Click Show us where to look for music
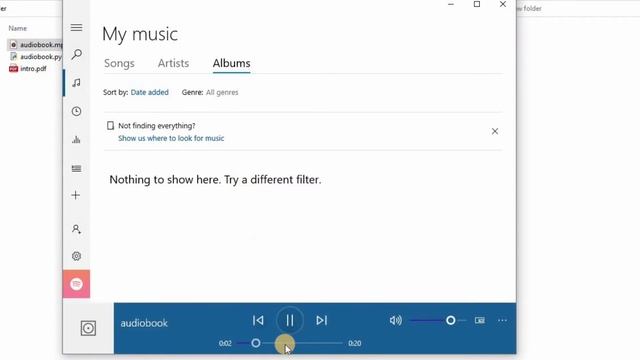Viewport: 640px width, 360px height. [171, 138]
